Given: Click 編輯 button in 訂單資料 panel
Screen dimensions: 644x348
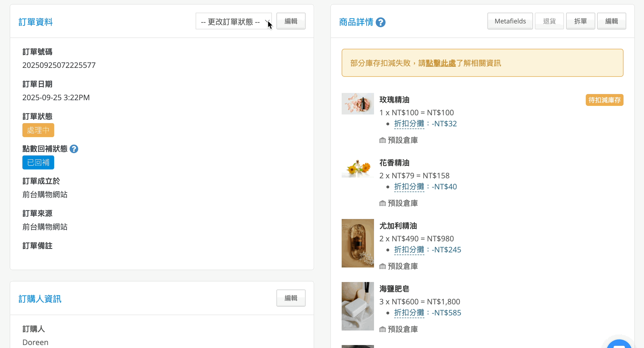Looking at the screenshot, I should [x=291, y=21].
